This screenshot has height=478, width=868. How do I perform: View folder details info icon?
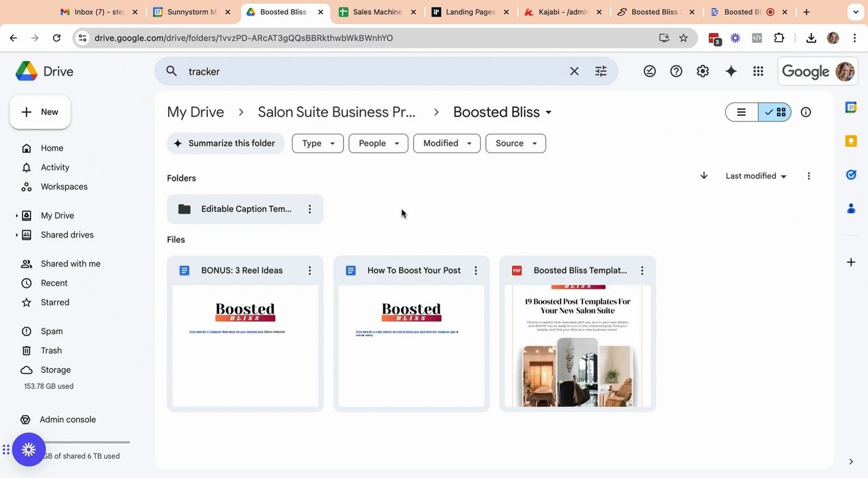pos(806,112)
